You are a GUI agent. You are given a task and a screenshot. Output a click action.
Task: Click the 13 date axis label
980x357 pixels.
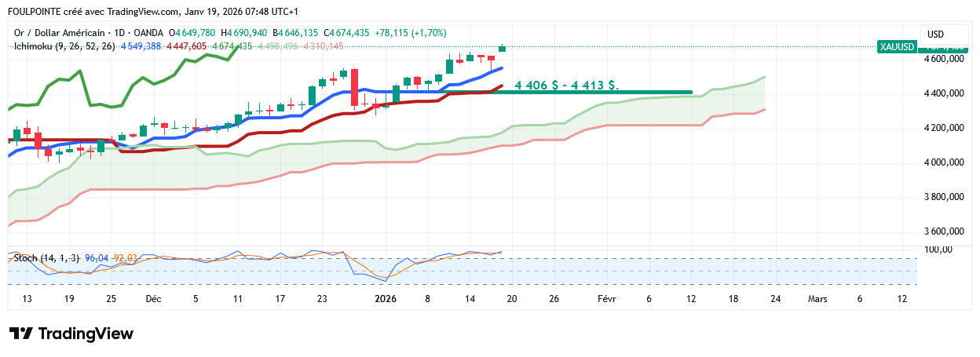tap(27, 299)
